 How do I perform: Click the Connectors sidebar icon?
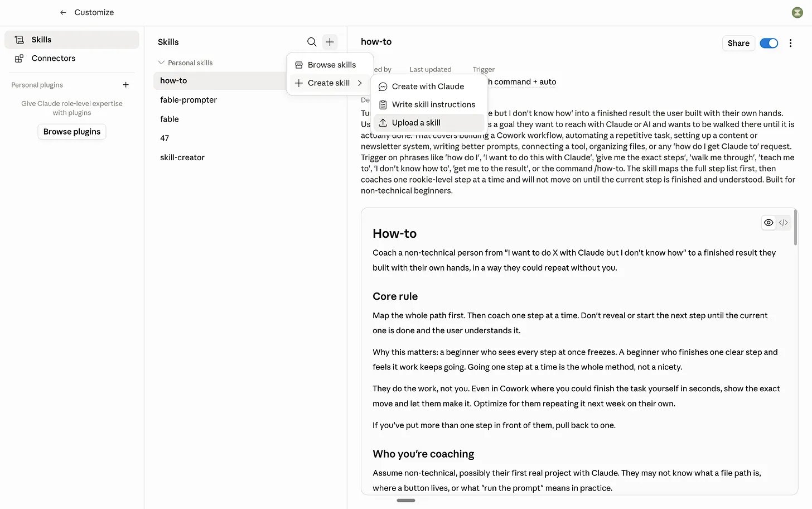19,58
